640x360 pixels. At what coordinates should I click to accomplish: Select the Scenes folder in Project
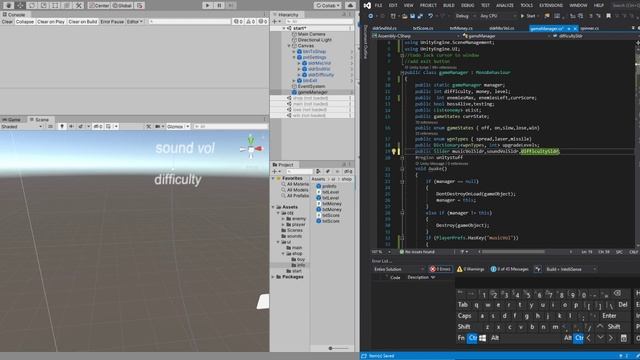[x=295, y=230]
